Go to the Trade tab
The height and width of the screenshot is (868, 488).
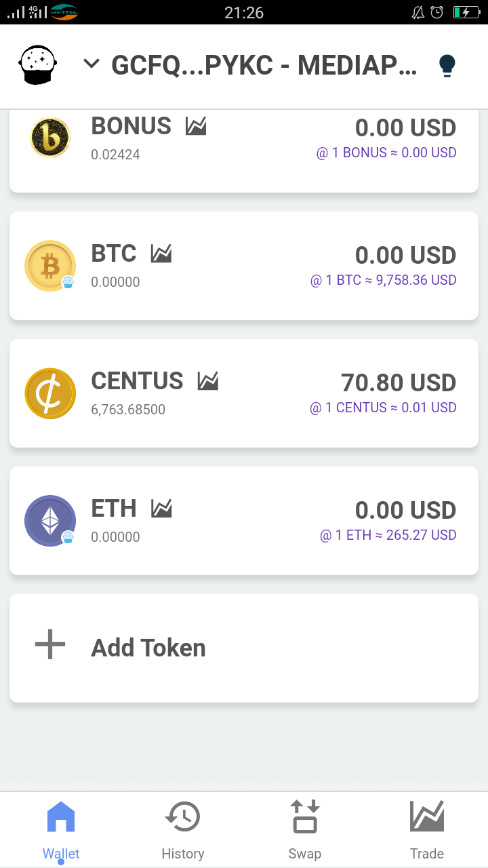pos(427,829)
